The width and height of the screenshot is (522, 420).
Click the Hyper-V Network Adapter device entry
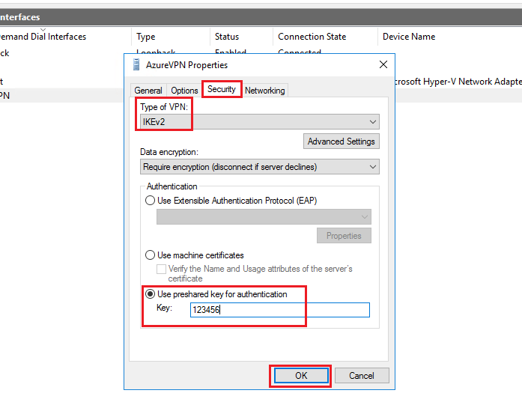pos(458,82)
